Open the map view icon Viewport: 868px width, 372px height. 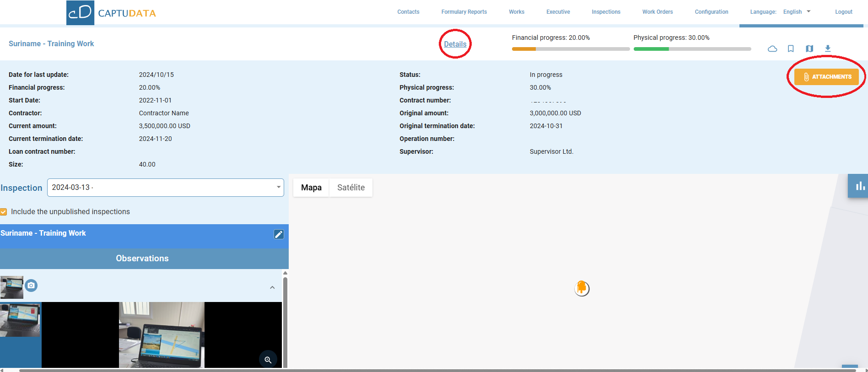coord(809,49)
